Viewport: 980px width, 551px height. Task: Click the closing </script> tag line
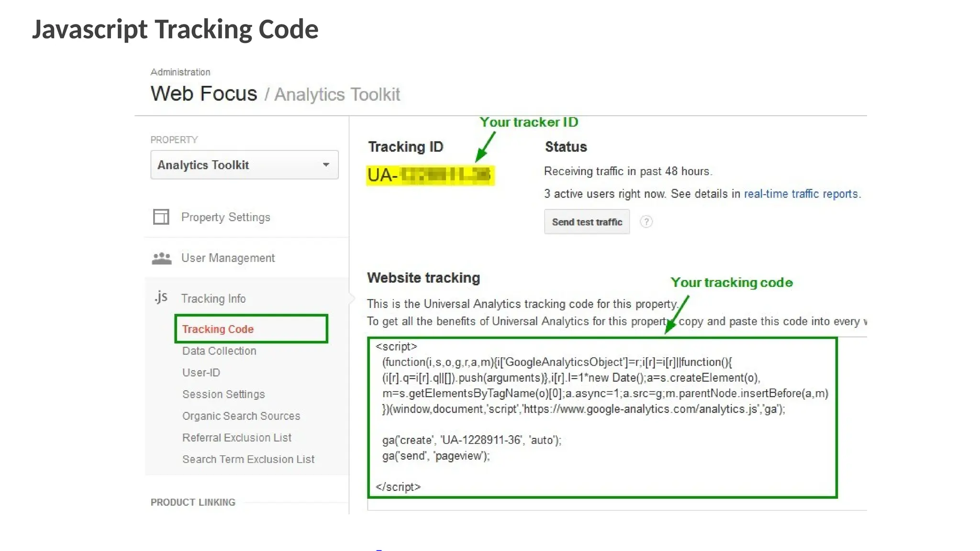(398, 487)
